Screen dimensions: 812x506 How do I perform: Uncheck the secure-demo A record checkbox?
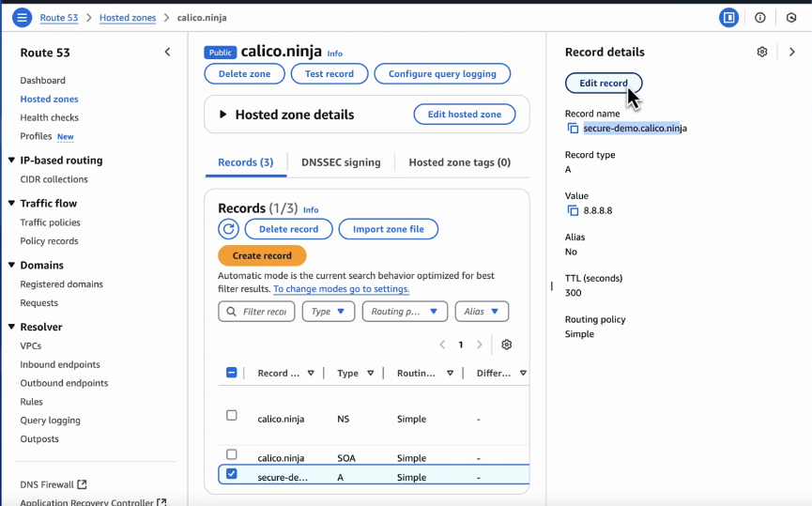click(232, 474)
